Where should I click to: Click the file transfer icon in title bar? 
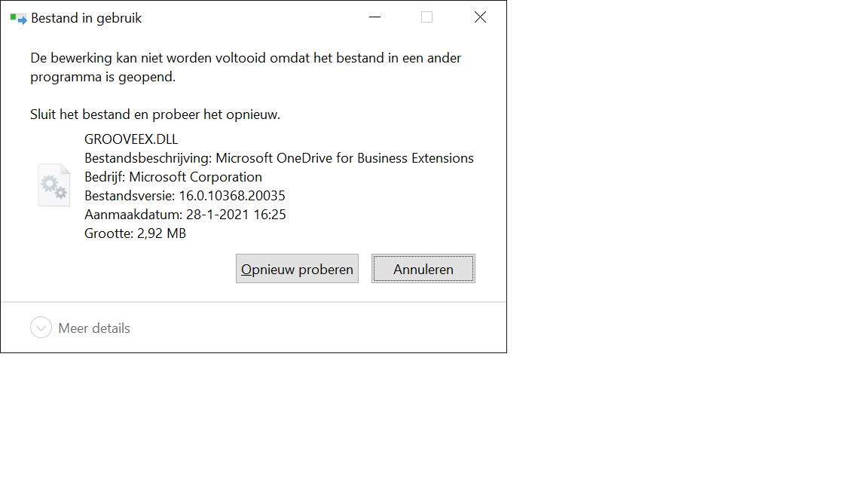[x=18, y=19]
